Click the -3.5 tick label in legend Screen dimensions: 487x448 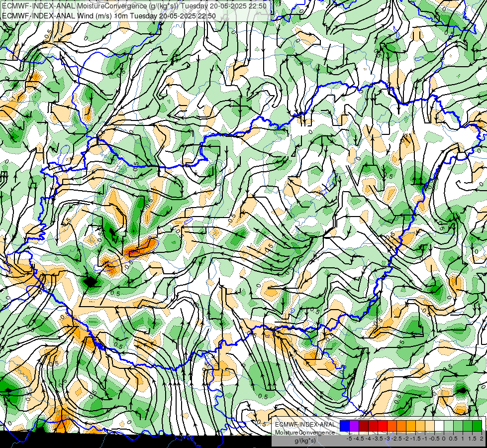pyautogui.click(x=378, y=439)
